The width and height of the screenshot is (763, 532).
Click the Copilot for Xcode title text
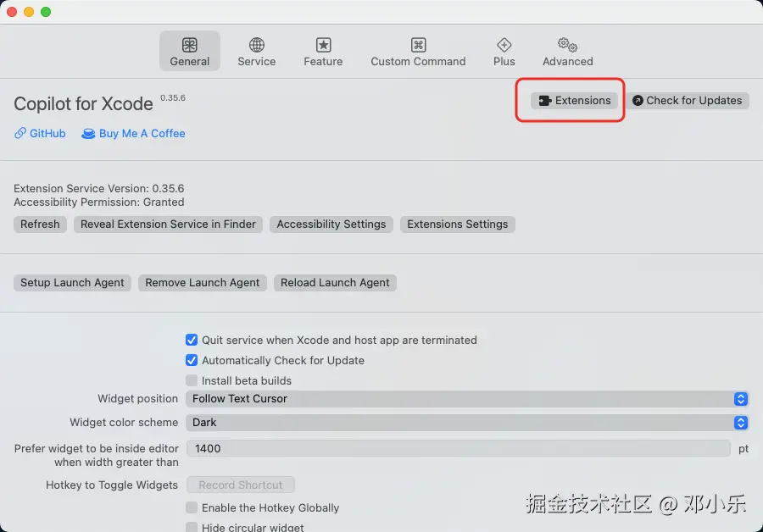[x=83, y=104]
